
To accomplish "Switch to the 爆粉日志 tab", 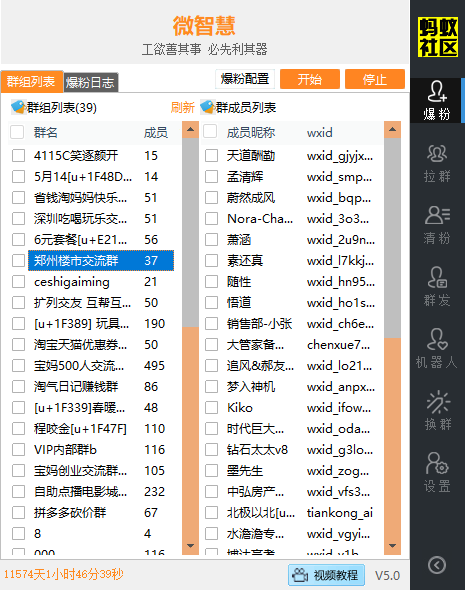I will click(91, 82).
